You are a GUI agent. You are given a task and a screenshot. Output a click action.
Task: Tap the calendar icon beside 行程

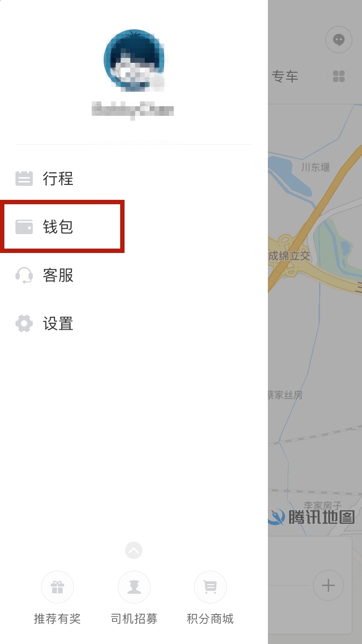(x=24, y=179)
